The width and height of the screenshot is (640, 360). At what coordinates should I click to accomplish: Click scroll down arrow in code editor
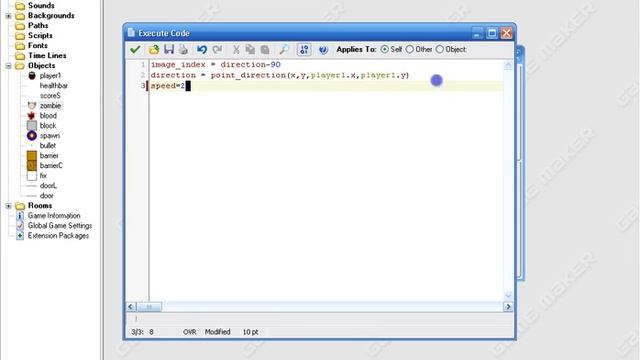(x=508, y=296)
